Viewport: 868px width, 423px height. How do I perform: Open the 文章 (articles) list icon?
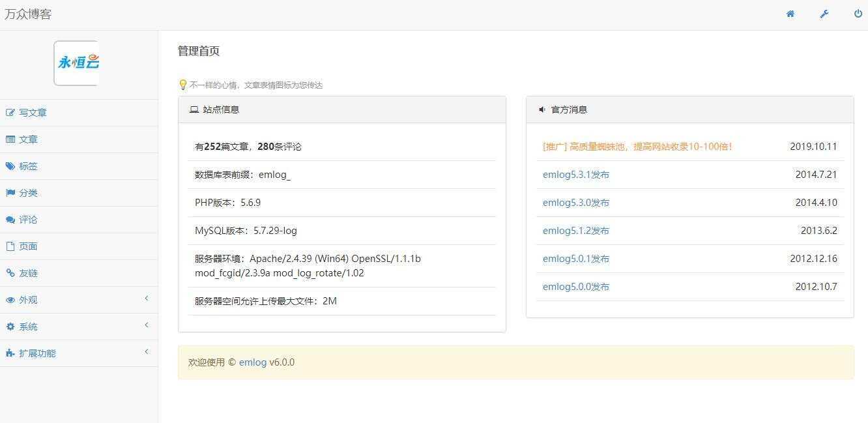pos(10,139)
